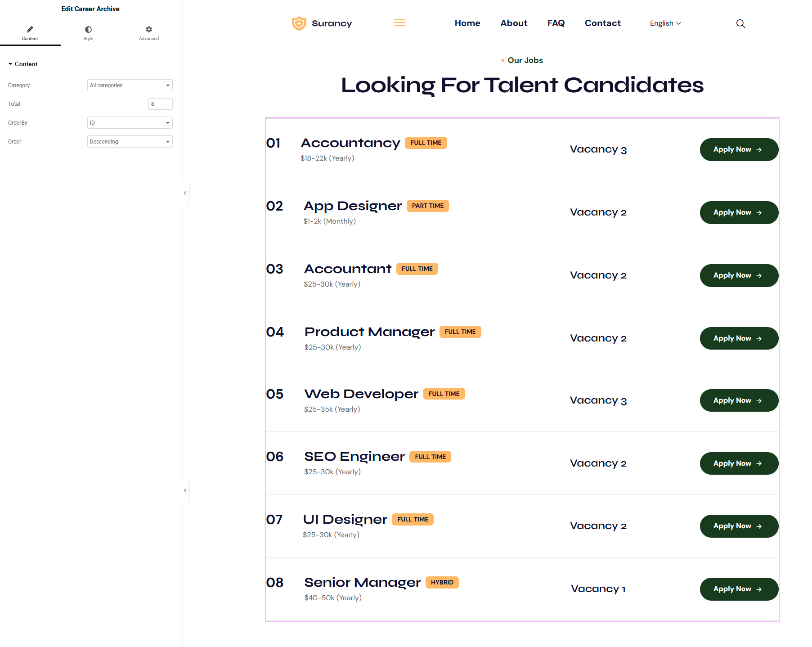The height and width of the screenshot is (647, 812).
Task: Click Vacancy 2 in the SEO Engineer row
Action: tap(598, 464)
